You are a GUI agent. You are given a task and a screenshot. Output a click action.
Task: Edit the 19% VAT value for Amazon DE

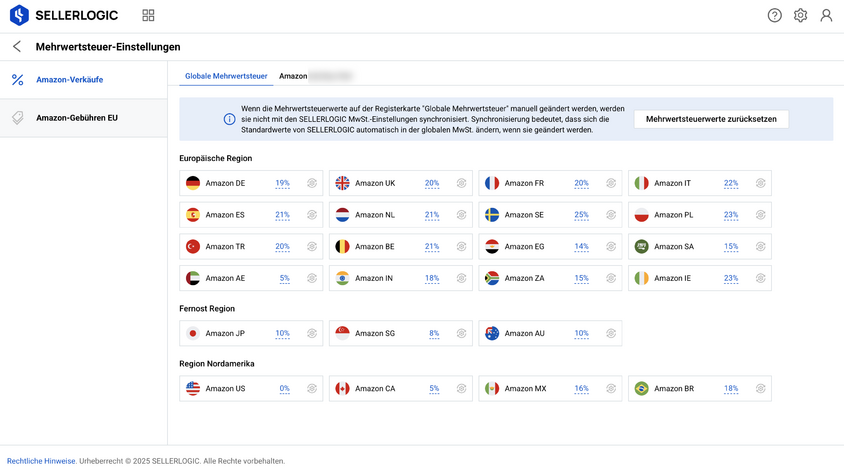click(x=283, y=183)
